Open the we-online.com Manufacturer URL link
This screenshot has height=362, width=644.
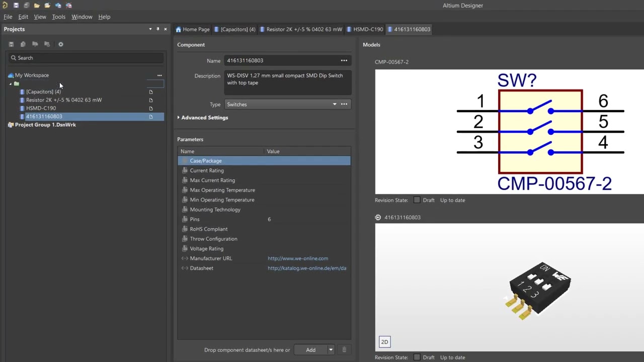[x=298, y=258]
